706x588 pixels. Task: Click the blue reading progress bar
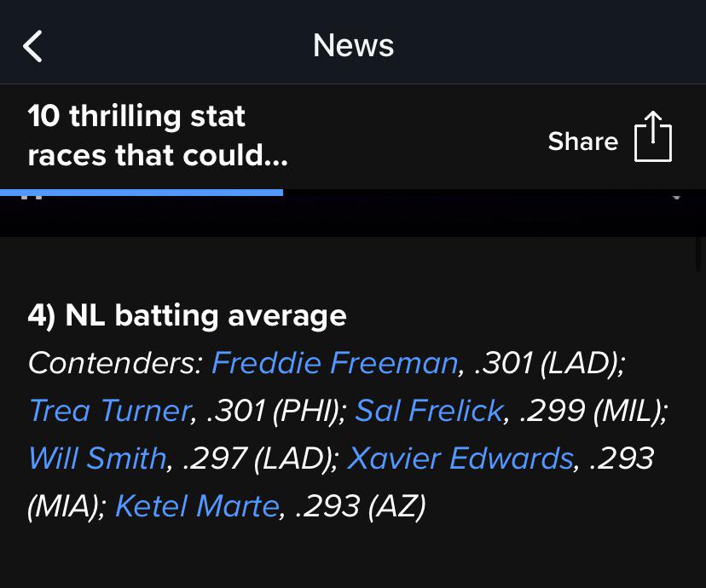point(142,193)
